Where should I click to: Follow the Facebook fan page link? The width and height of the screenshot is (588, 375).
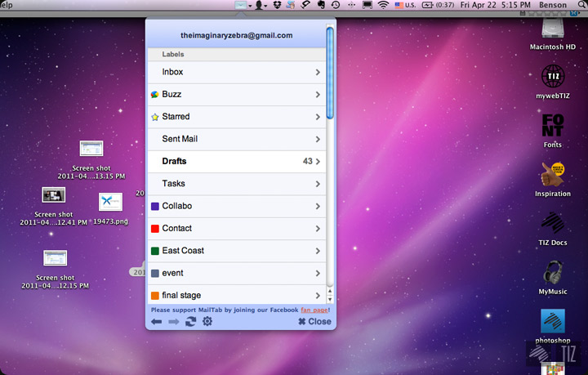coord(314,310)
